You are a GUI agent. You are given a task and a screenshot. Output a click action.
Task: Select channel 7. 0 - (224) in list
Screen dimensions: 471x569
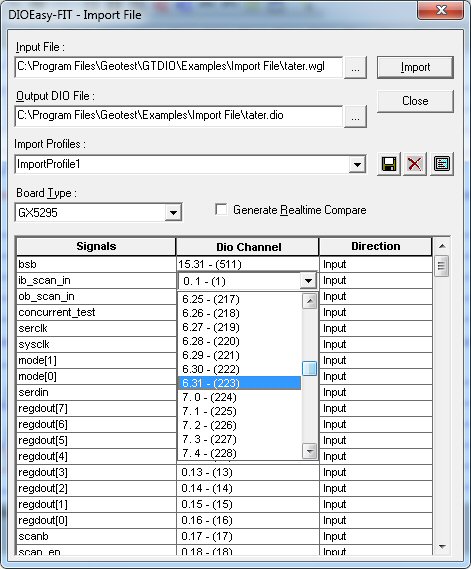[x=239, y=397]
